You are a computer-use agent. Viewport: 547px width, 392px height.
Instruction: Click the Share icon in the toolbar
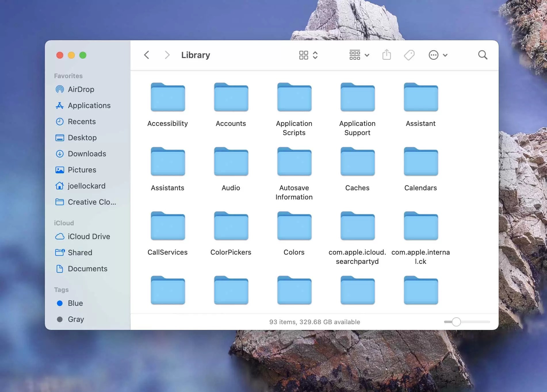387,55
